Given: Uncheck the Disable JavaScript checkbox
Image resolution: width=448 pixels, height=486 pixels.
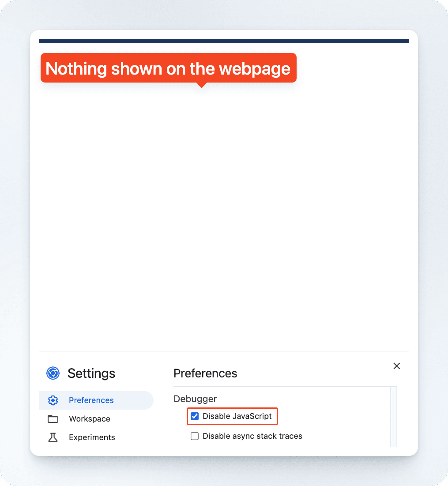Looking at the screenshot, I should (x=195, y=416).
